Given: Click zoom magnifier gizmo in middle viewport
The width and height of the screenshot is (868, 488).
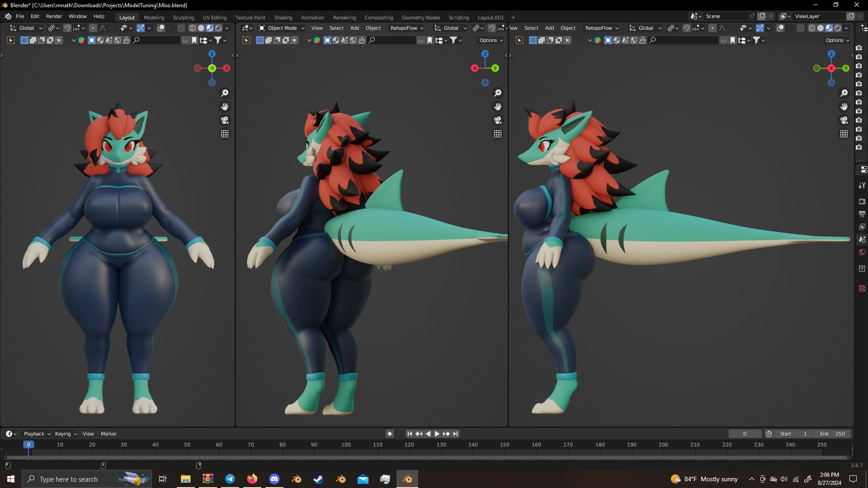Looking at the screenshot, I should click(x=498, y=93).
